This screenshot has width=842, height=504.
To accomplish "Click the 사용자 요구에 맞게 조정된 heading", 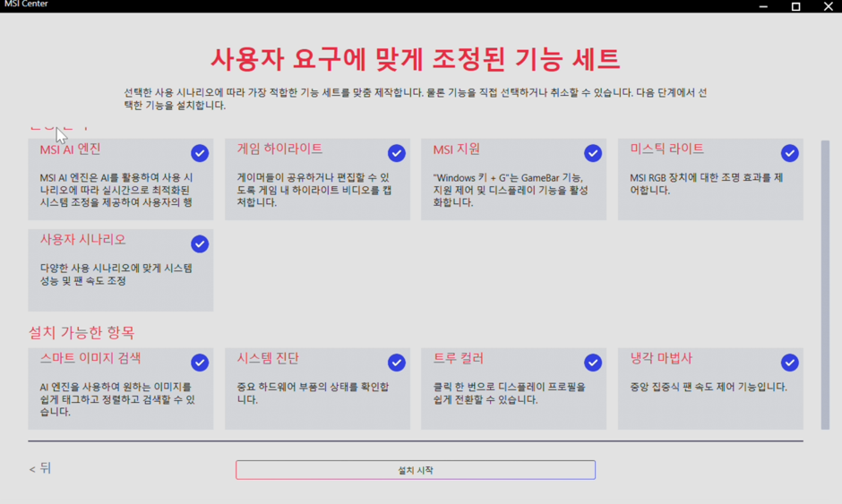I will pyautogui.click(x=415, y=59).
